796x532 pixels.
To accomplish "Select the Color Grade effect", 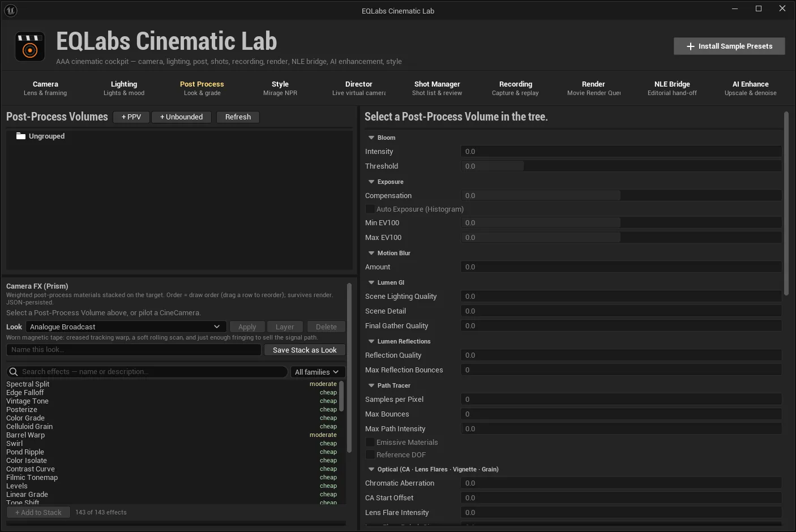I will pyautogui.click(x=172, y=418).
